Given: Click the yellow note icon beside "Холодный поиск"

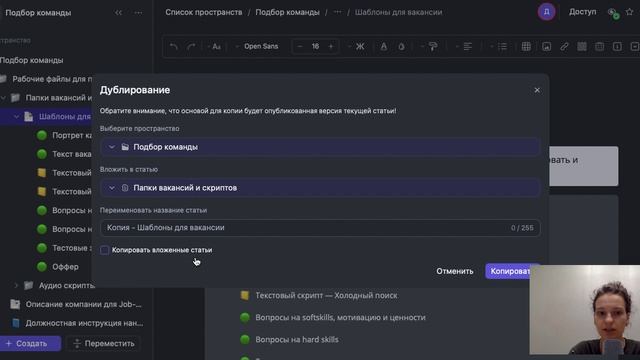Looking at the screenshot, I should click(244, 295).
